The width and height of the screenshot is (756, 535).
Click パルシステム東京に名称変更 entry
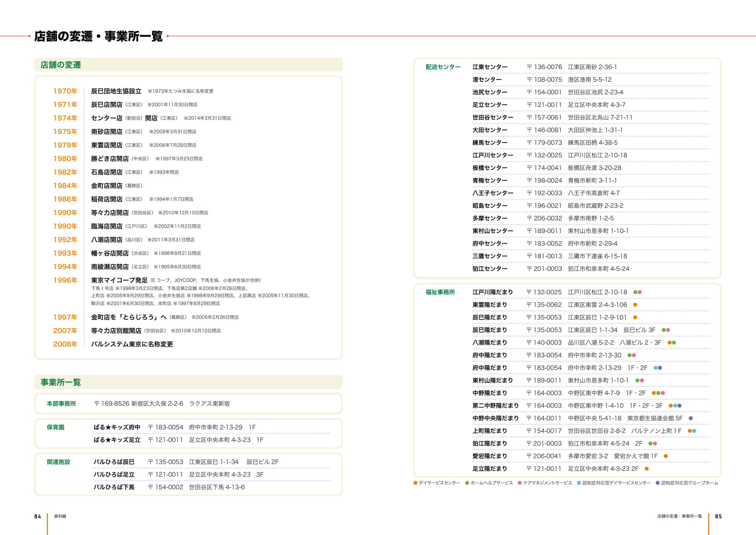click(132, 344)
